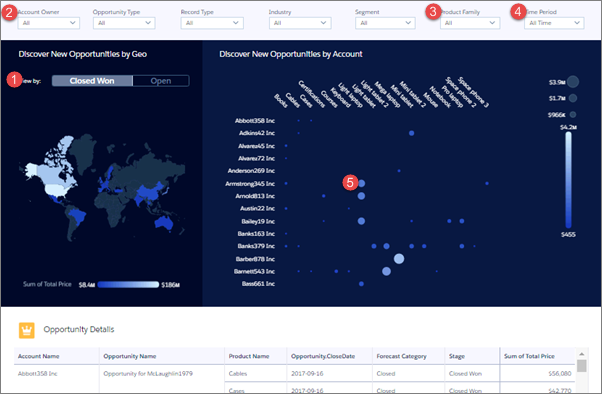602x394 pixels.
Task: Click the Alvarez45 Inc row label
Action: (x=256, y=146)
